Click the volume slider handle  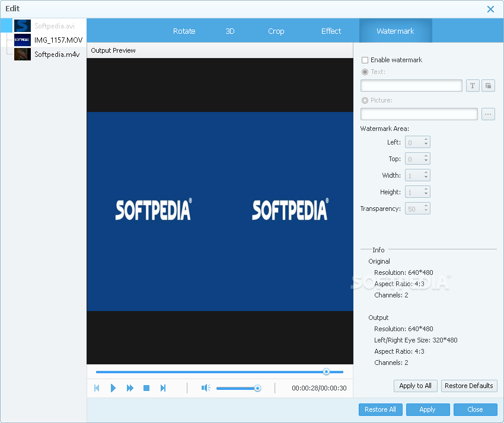coord(257,388)
